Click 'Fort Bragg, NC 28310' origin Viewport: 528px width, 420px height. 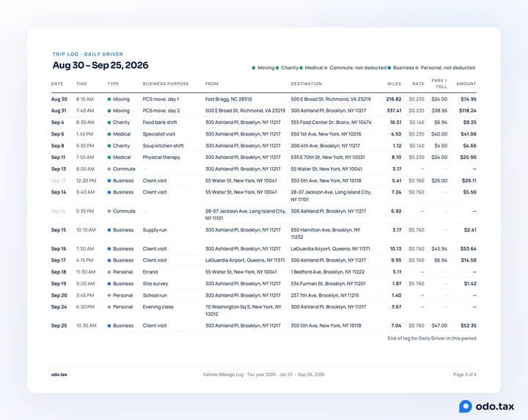click(x=229, y=99)
